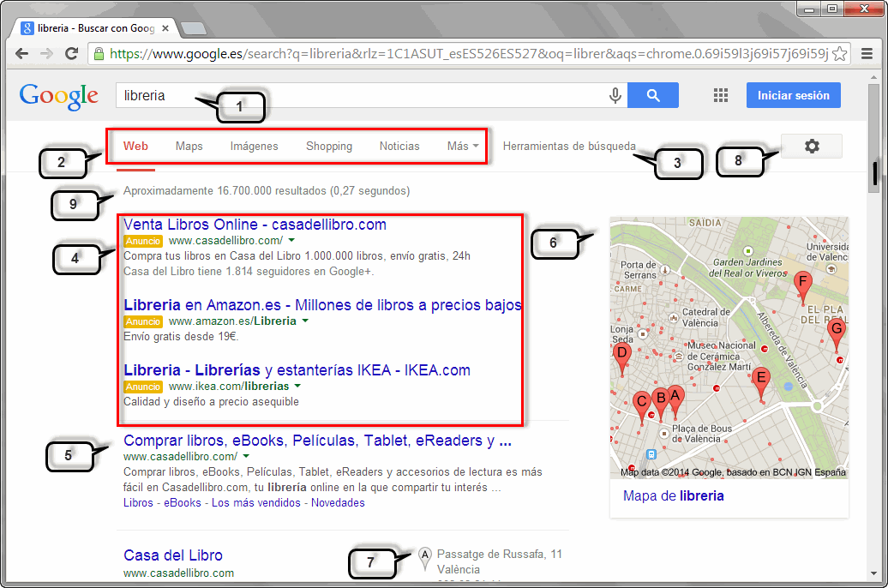
Task: Expand the green arrow beside www.casadellibro.com ad
Action: [291, 240]
